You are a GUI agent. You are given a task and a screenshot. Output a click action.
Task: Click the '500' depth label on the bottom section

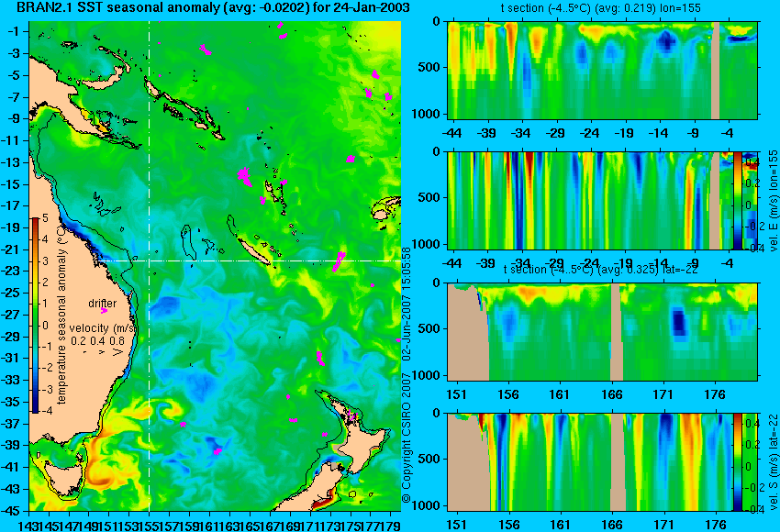point(429,459)
